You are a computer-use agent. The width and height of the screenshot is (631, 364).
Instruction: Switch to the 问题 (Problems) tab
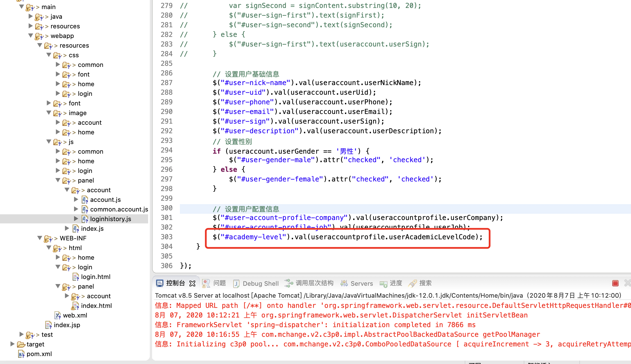(219, 283)
